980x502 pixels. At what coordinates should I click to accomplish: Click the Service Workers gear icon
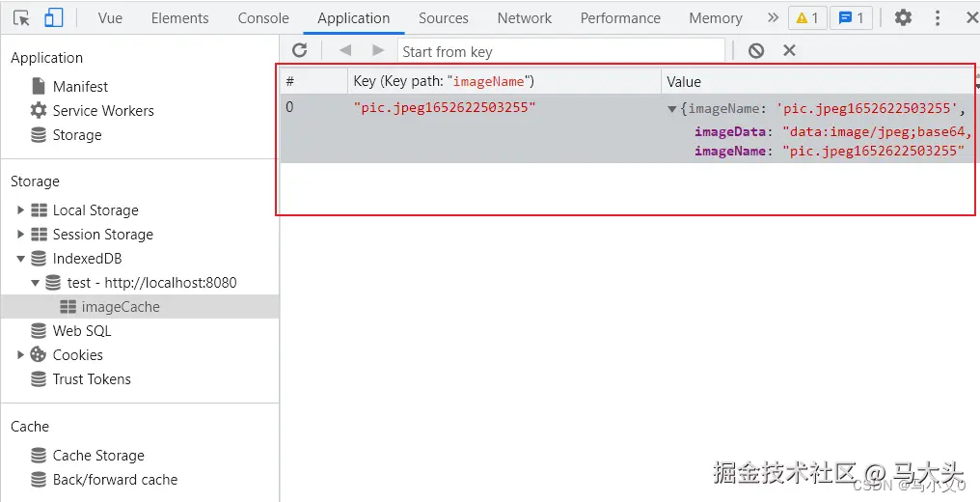[x=39, y=111]
